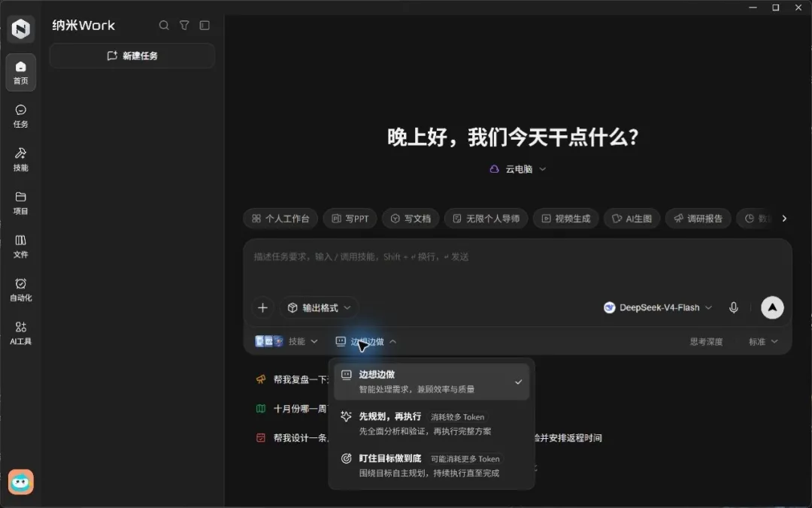Collapse the 边想边做 mode dropdown
The width and height of the screenshot is (812, 508).
pos(365,342)
